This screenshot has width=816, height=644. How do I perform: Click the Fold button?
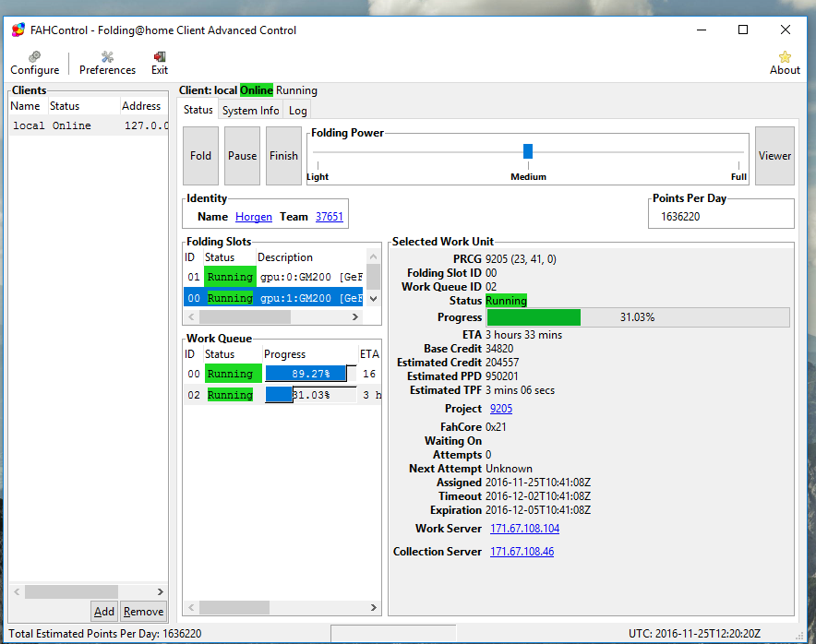[200, 156]
